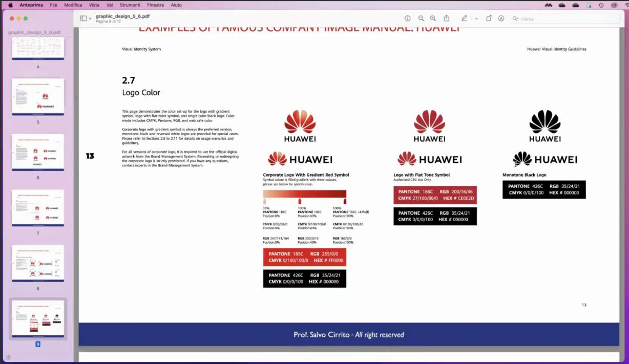The height and width of the screenshot is (364, 629).
Task: Open the document info inspector
Action: 408,18
